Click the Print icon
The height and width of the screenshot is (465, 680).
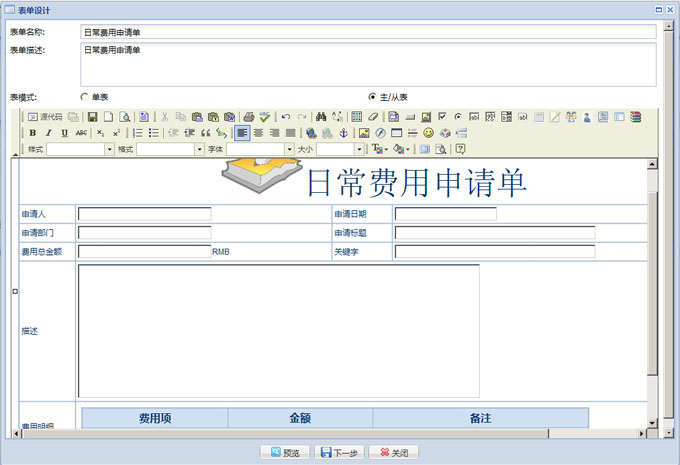(249, 117)
